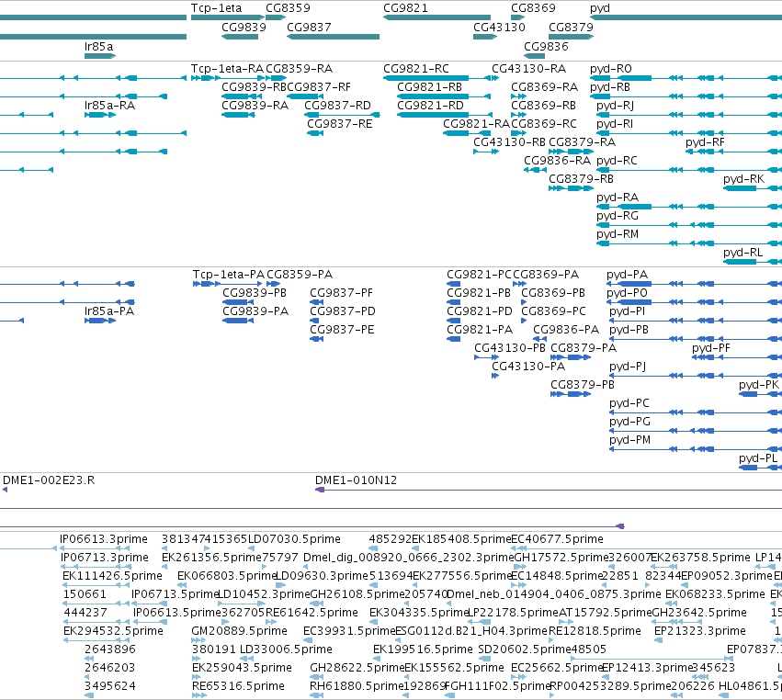This screenshot has width=782, height=700.
Task: Select the CG8379-RB transcript label
Action: click(581, 178)
